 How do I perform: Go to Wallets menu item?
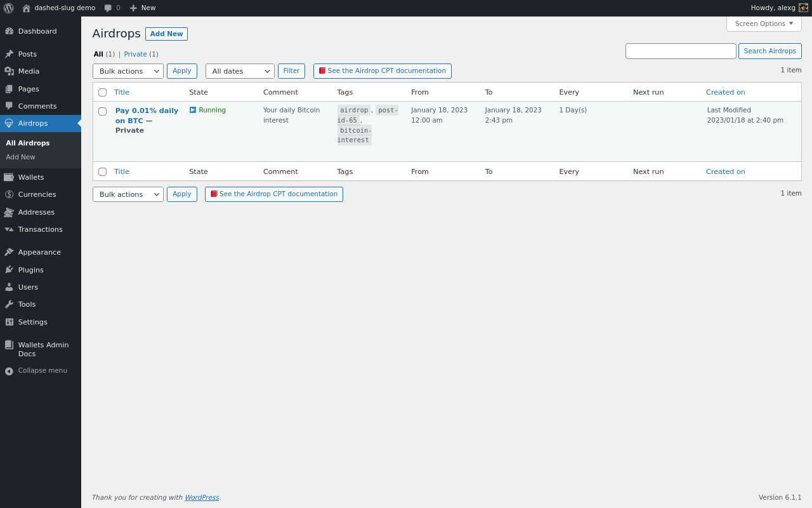[x=41, y=177]
